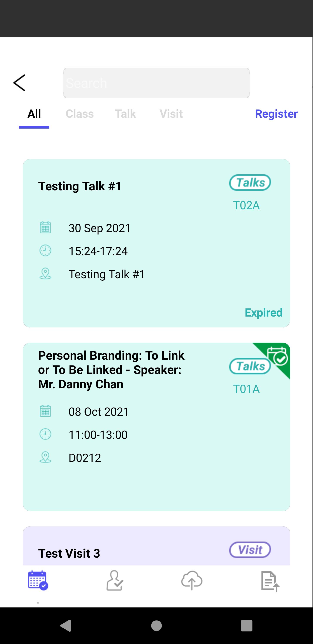
Task: Open the calendar schedule tab icon
Action: 38,580
